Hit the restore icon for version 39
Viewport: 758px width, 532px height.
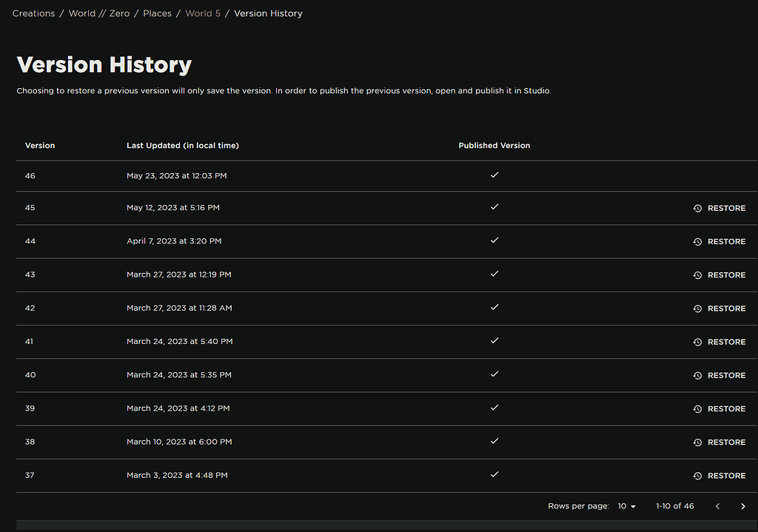[697, 409]
